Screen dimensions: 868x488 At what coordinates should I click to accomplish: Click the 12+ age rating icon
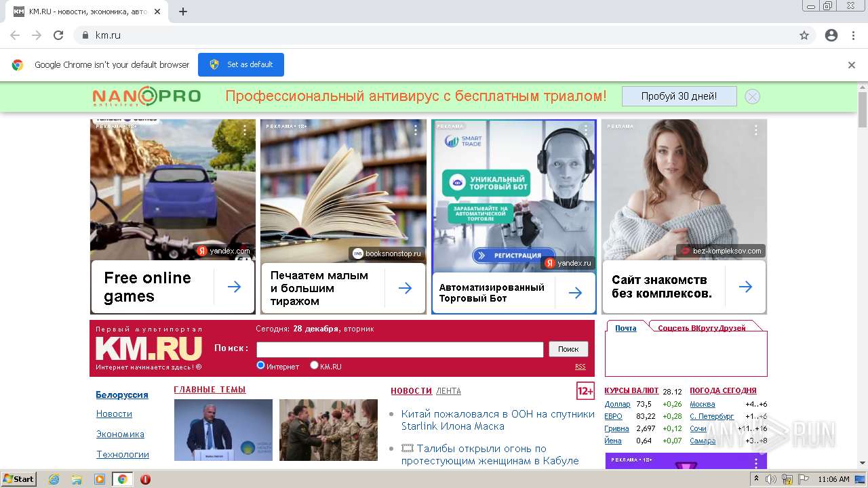(x=585, y=391)
